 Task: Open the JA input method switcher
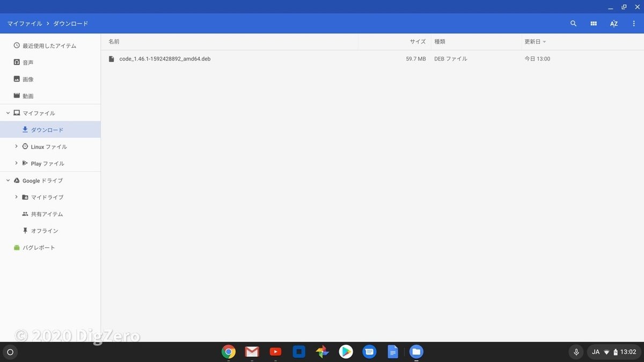point(595,352)
